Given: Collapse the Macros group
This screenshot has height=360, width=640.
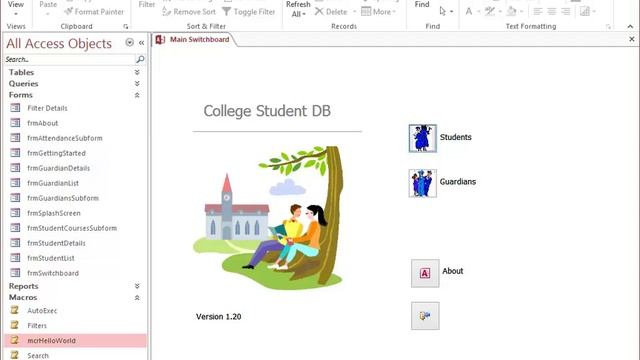Looking at the screenshot, I should tap(137, 298).
